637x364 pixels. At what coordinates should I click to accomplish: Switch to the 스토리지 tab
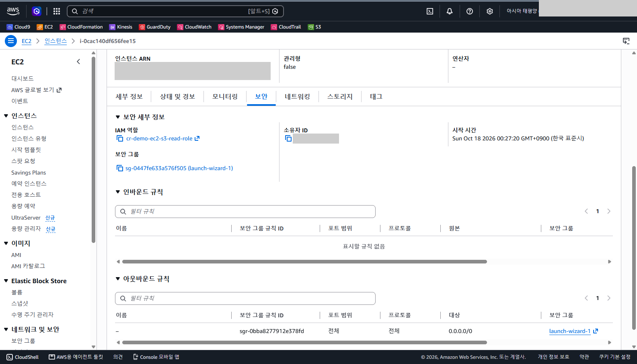340,97
